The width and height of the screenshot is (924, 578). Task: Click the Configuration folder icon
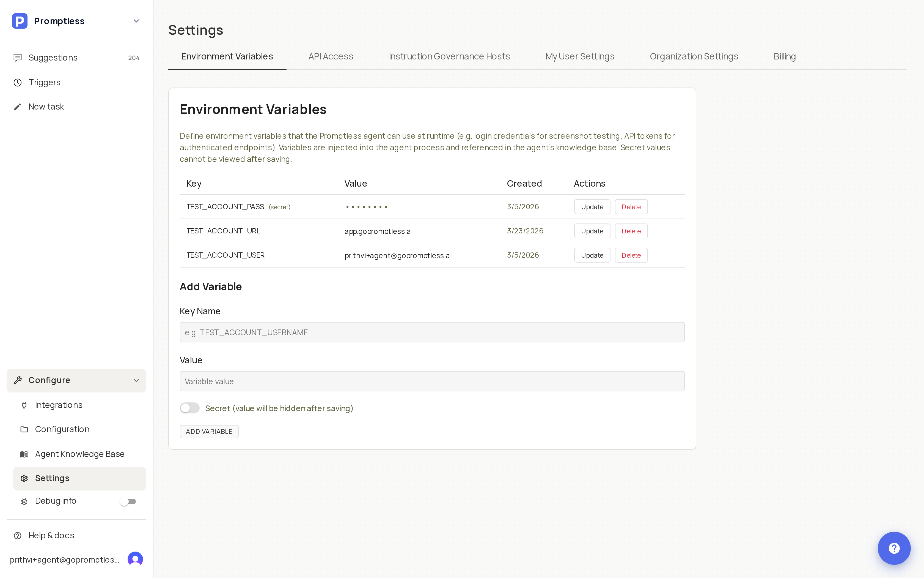pos(24,429)
